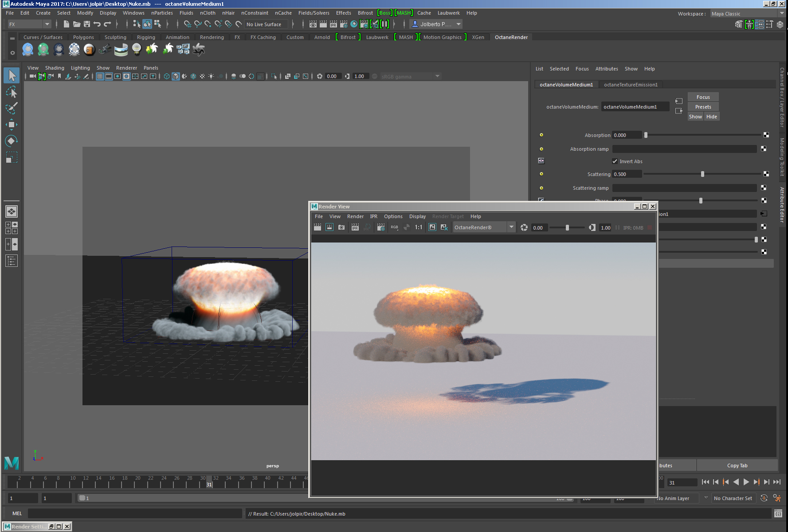Click the Presets button

tap(703, 107)
